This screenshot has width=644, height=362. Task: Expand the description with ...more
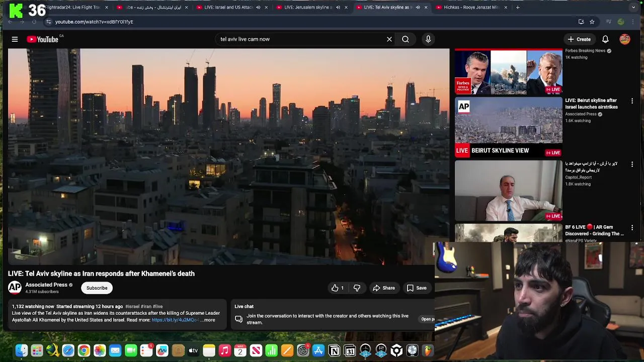point(207,320)
